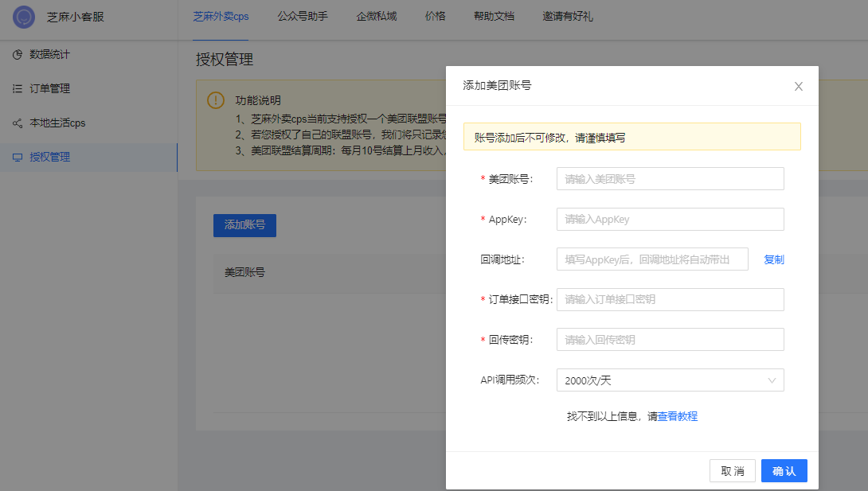This screenshot has height=491, width=868.
Task: Click the 订单管理 list icon
Action: pyautogui.click(x=18, y=88)
